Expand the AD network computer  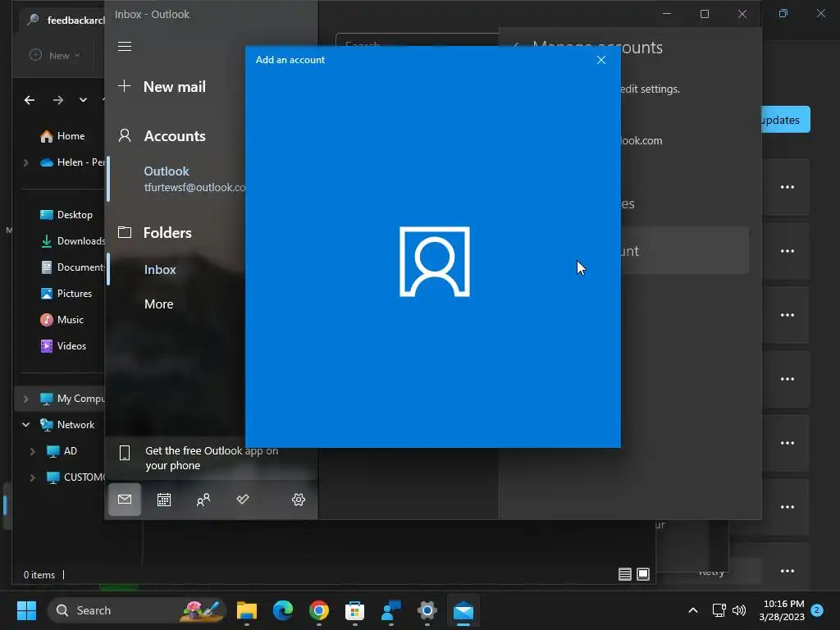[x=32, y=451]
